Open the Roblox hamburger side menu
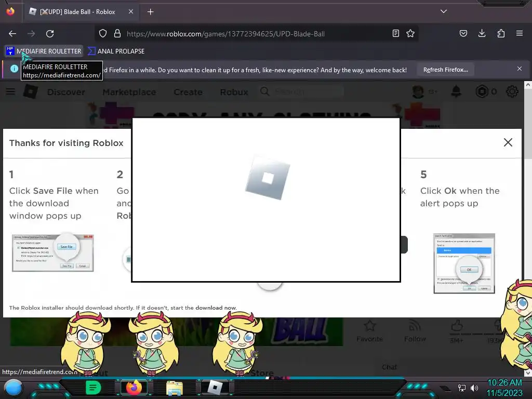This screenshot has height=399, width=532. (10, 91)
